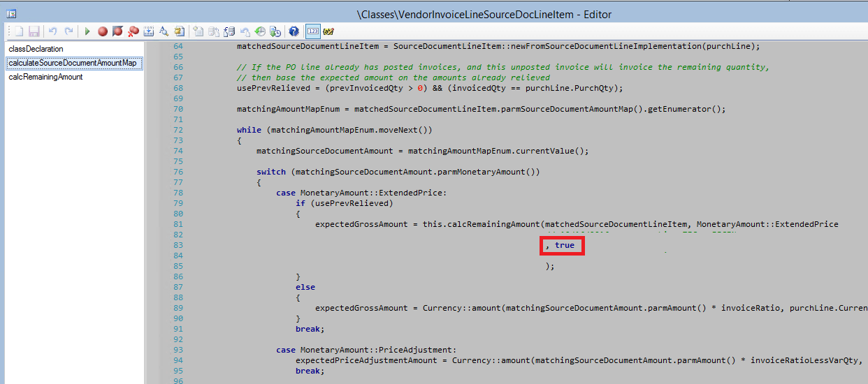The width and height of the screenshot is (868, 384).
Task: Click line number 64 in gutter
Action: coord(178,46)
